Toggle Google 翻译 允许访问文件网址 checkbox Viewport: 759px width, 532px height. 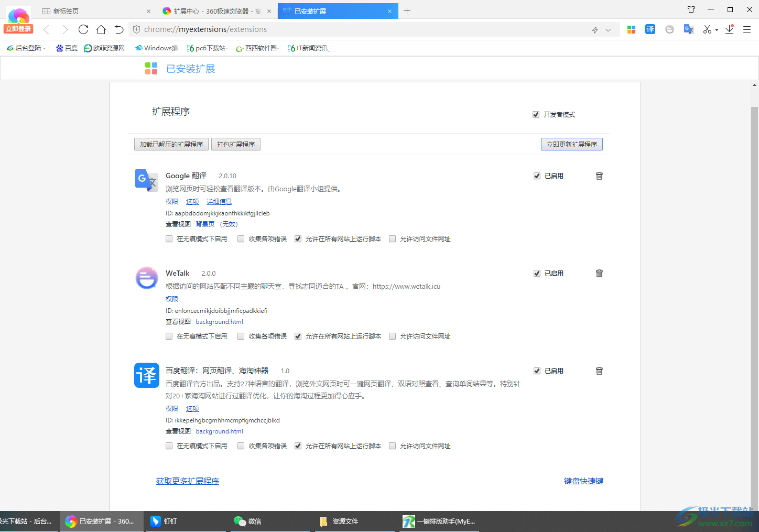pos(392,239)
